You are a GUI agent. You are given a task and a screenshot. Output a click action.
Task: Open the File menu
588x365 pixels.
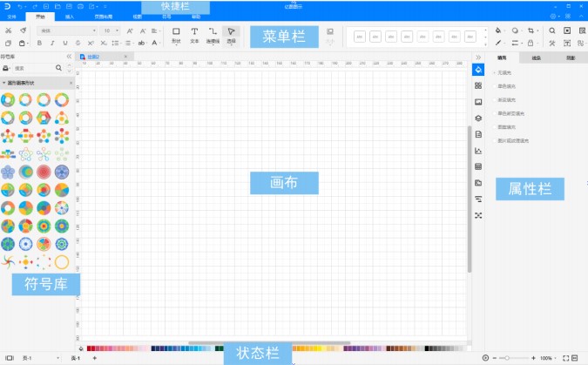[x=12, y=17]
